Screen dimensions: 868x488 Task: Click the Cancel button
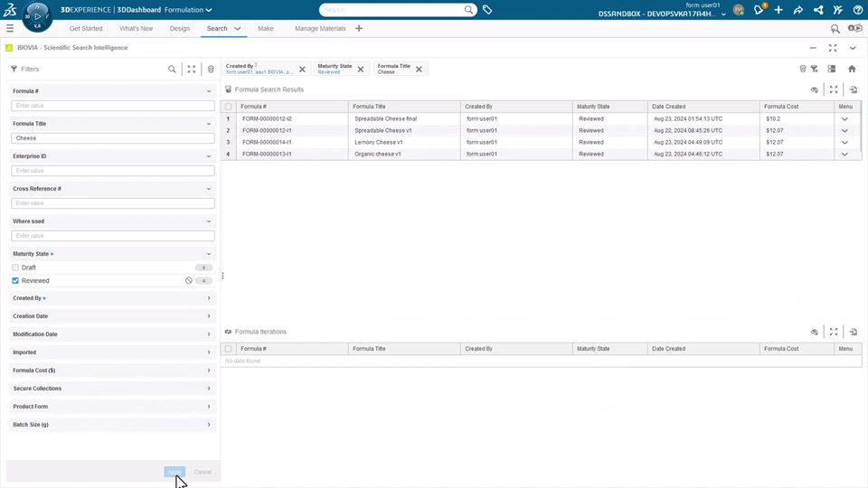coord(203,472)
